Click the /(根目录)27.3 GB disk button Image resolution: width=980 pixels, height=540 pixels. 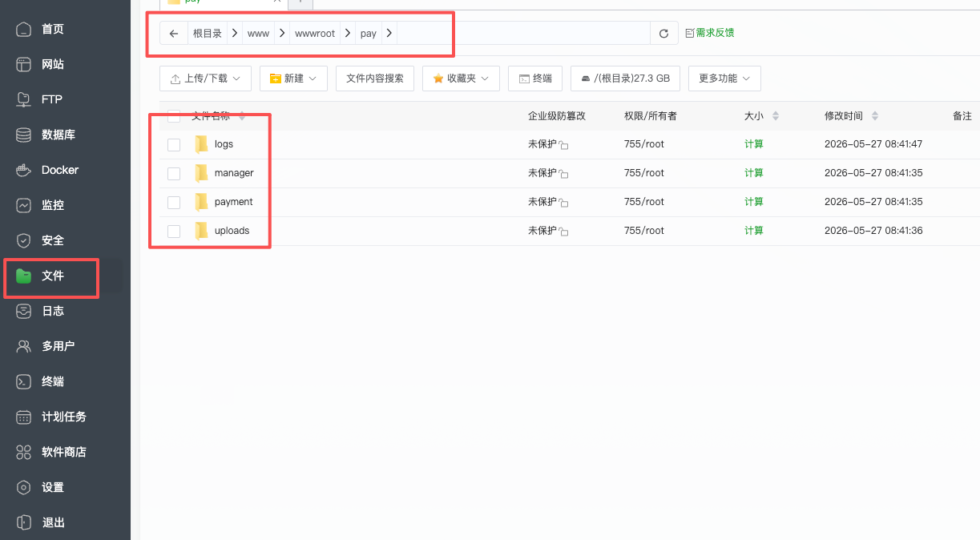(x=625, y=79)
